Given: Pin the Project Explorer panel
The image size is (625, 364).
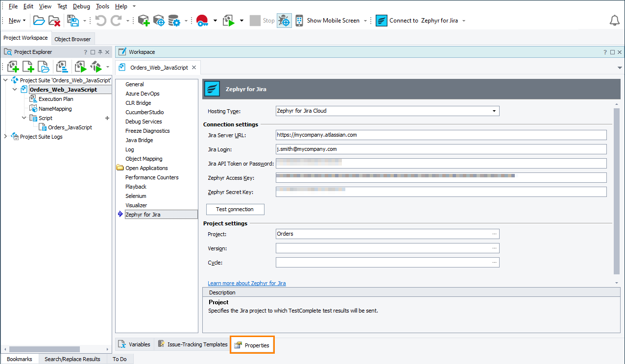Looking at the screenshot, I should click(x=100, y=51).
